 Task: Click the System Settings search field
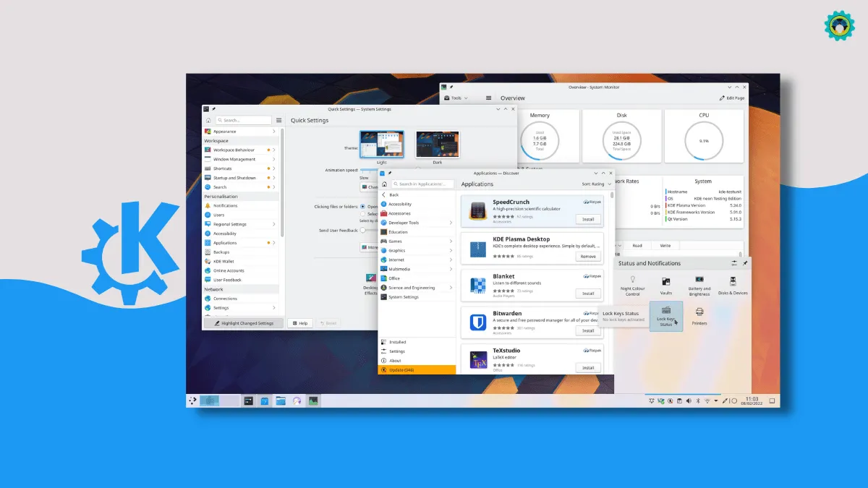245,121
